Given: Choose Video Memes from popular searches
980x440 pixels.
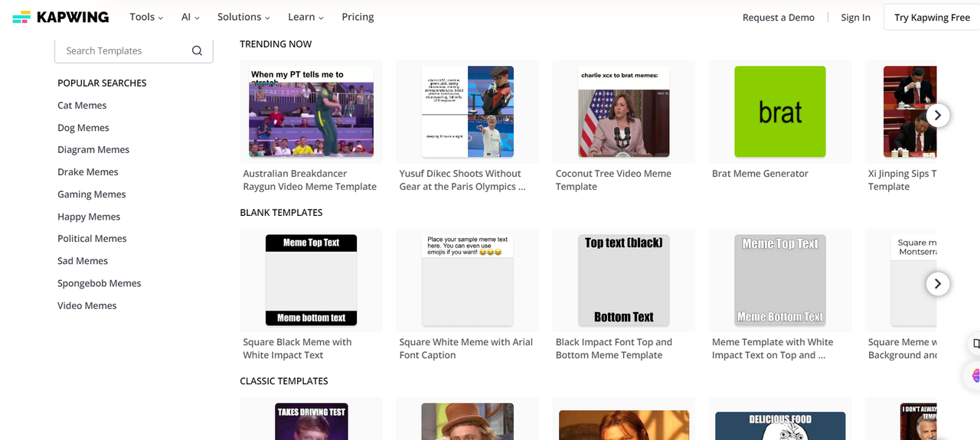Looking at the screenshot, I should tap(87, 305).
